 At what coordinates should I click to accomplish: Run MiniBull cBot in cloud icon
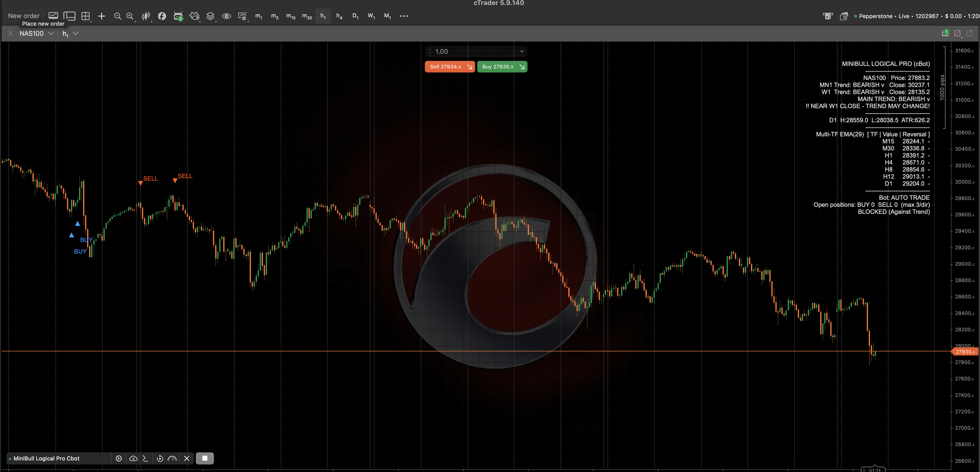133,458
